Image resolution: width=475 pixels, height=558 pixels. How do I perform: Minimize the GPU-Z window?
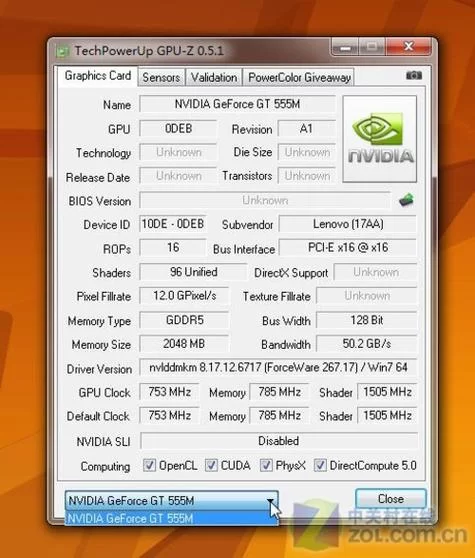(344, 47)
